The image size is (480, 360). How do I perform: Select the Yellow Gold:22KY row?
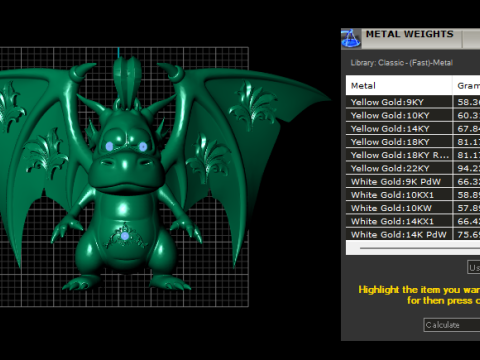pyautogui.click(x=413, y=168)
